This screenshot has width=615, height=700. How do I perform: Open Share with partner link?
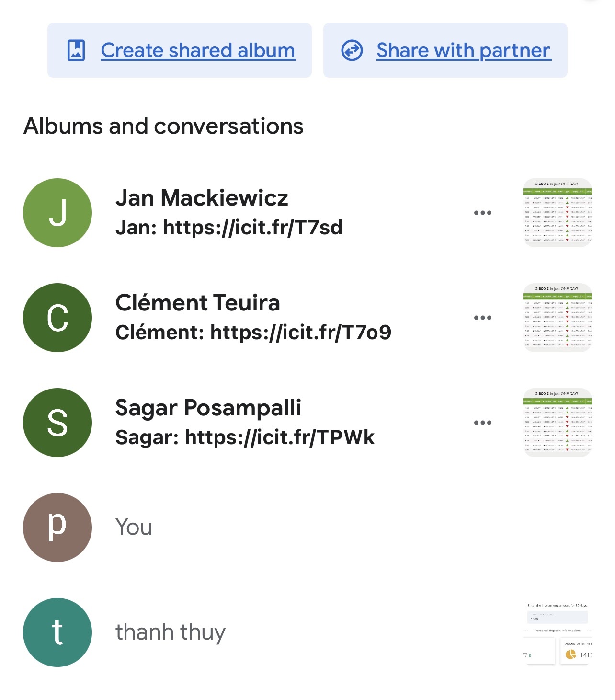point(464,50)
